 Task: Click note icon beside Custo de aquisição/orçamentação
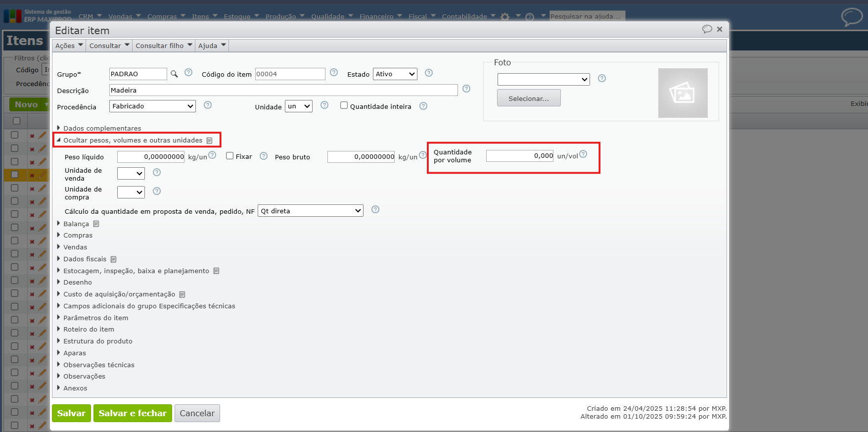[182, 294]
